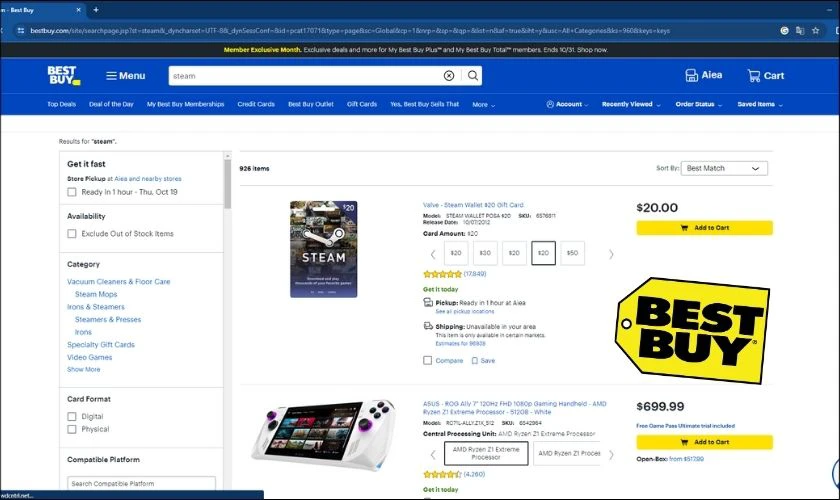Check Exclude Out of Stock Items
The height and width of the screenshot is (500, 840).
[72, 234]
